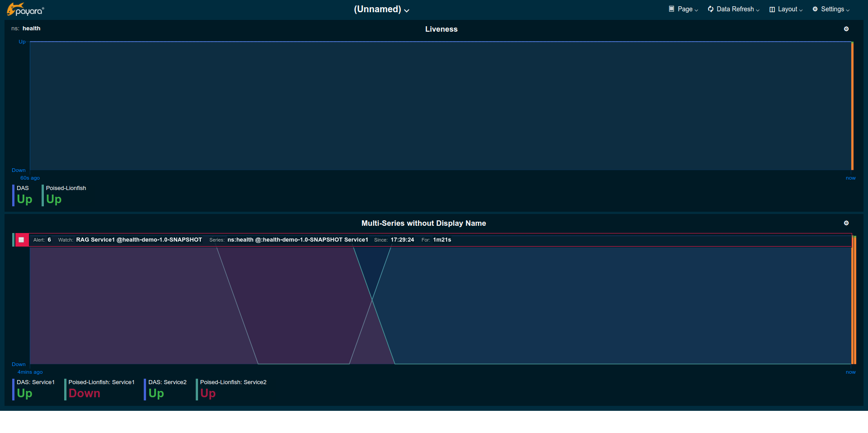This screenshot has width=868, height=433.
Task: Click the DAS instance legend item
Action: coord(24,195)
